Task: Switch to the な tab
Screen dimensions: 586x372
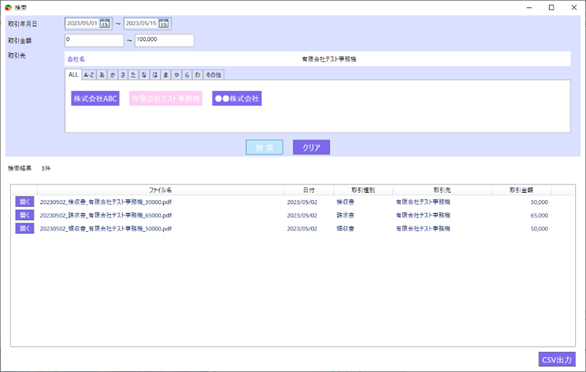Action: coord(144,75)
